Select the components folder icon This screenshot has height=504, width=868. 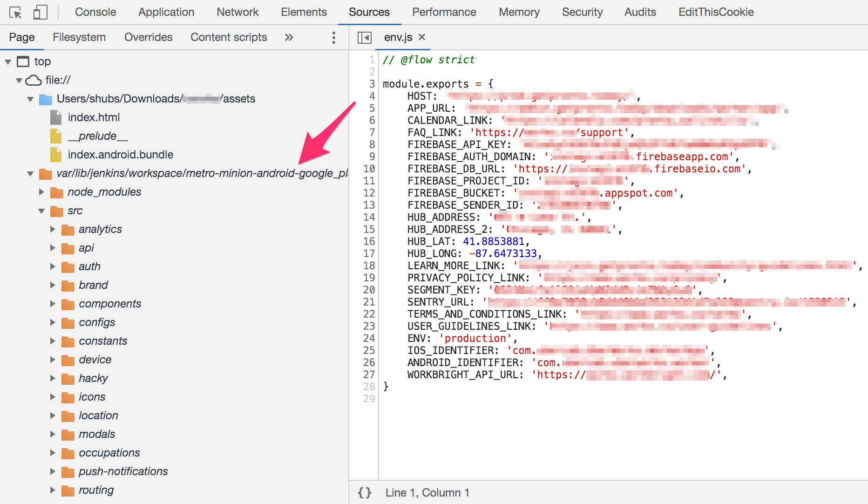(x=68, y=304)
